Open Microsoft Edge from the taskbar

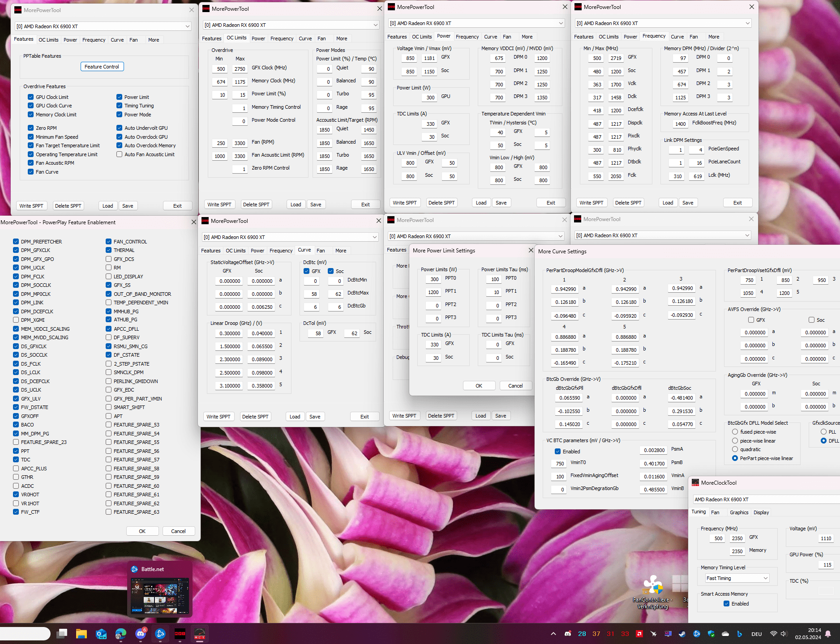(x=121, y=634)
